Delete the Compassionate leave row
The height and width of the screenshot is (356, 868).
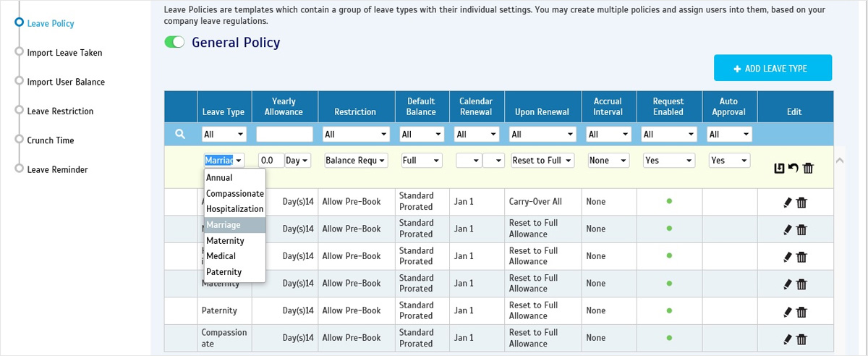[x=801, y=339]
